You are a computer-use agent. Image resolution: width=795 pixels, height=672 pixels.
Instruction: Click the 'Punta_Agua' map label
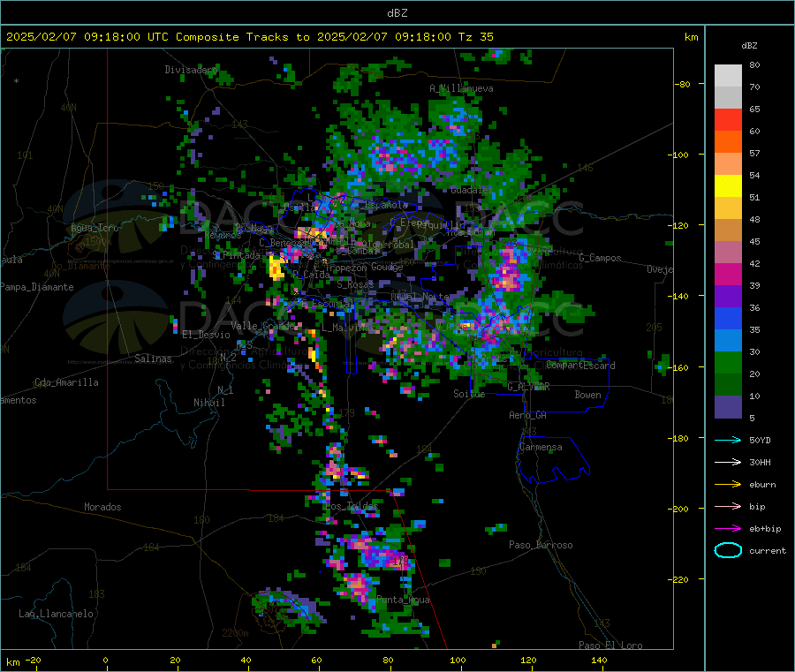coord(403,600)
